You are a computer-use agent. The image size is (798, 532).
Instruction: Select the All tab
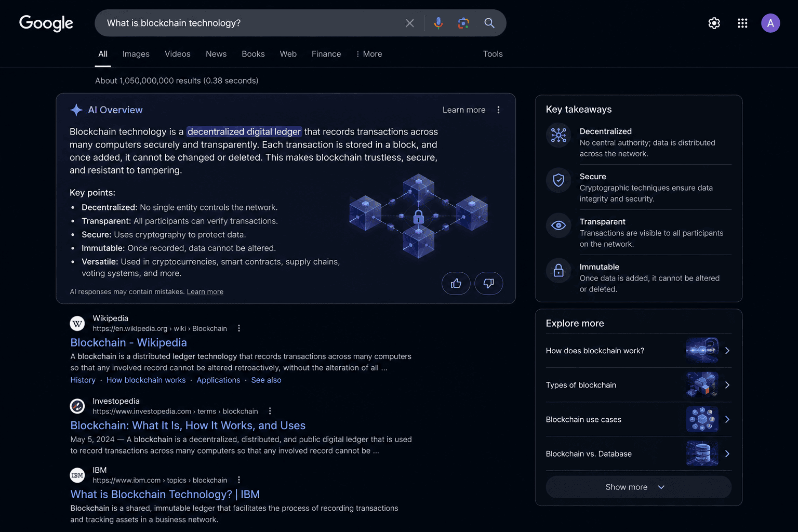(103, 54)
